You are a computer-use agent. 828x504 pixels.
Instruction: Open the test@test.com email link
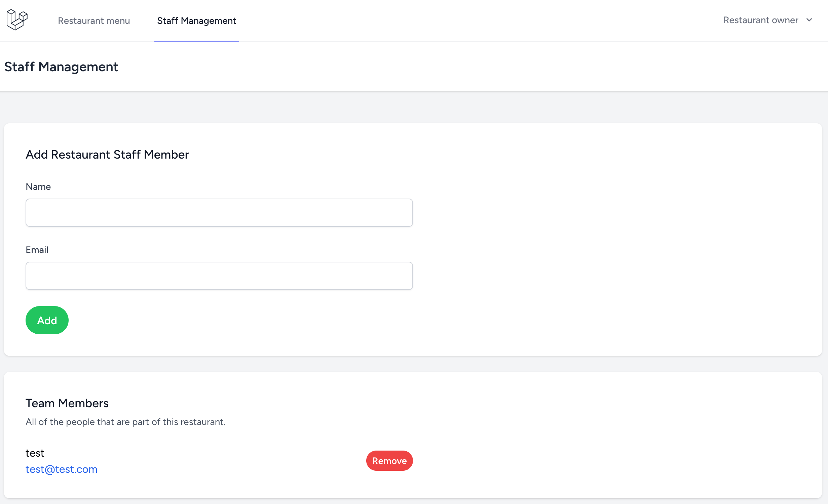pos(62,469)
